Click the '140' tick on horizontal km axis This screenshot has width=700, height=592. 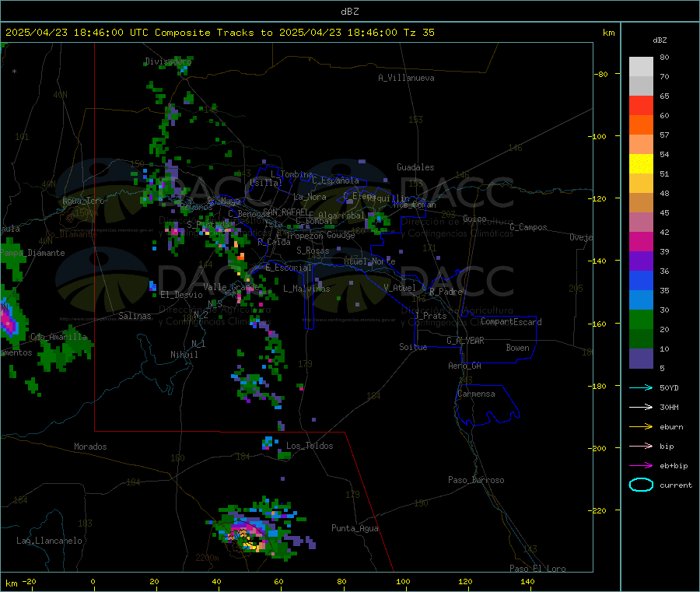coord(527,581)
